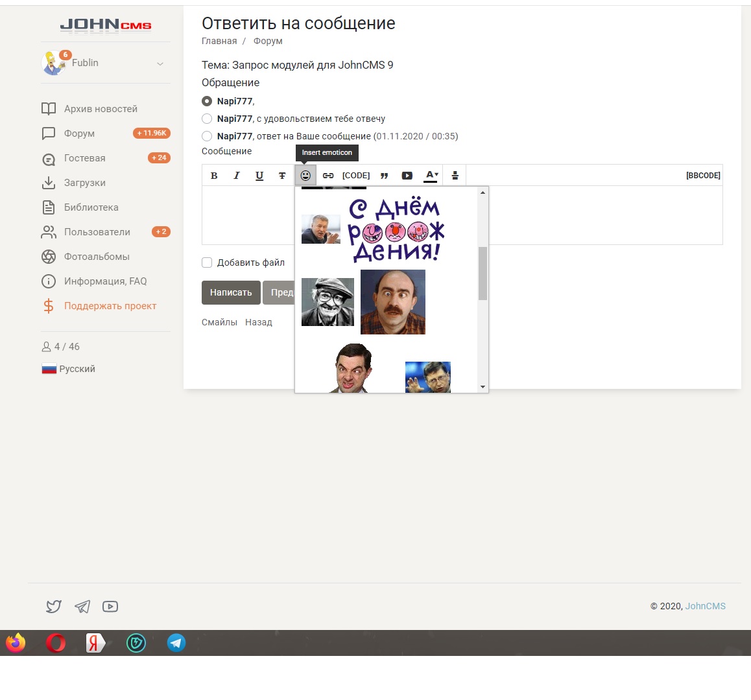This screenshot has height=700, width=751.
Task: Go to Загрузки in the sidebar menu
Action: (84, 183)
